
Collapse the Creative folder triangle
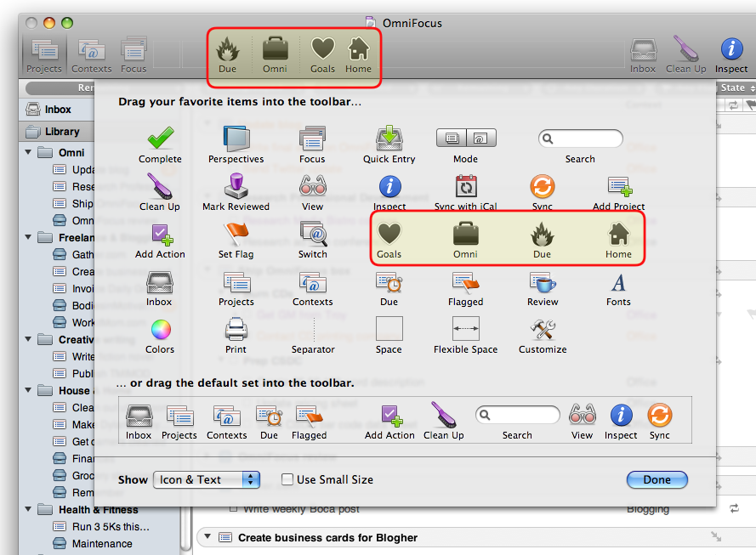pyautogui.click(x=28, y=340)
